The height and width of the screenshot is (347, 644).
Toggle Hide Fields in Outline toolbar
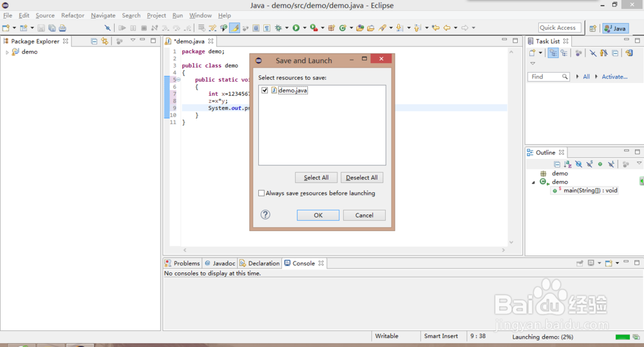coord(579,164)
